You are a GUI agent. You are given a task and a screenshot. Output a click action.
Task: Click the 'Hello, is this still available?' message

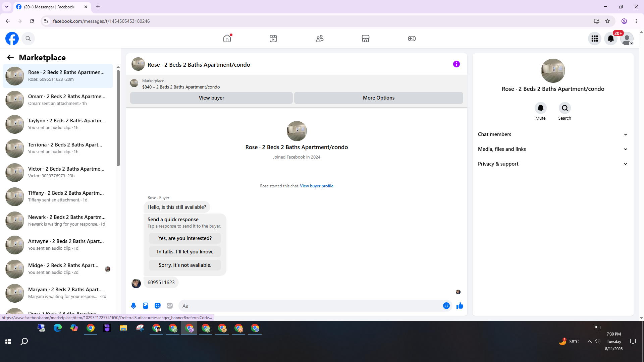click(x=177, y=207)
